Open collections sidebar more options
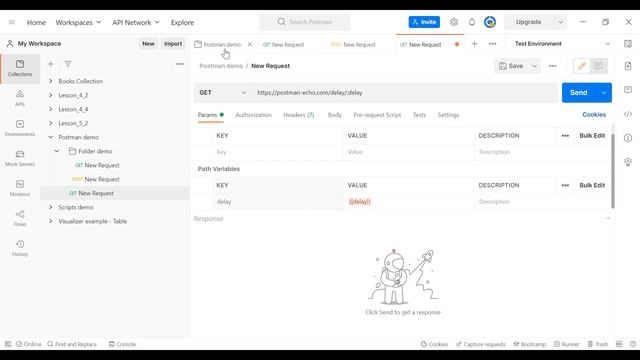The image size is (640, 360). pyautogui.click(x=180, y=64)
